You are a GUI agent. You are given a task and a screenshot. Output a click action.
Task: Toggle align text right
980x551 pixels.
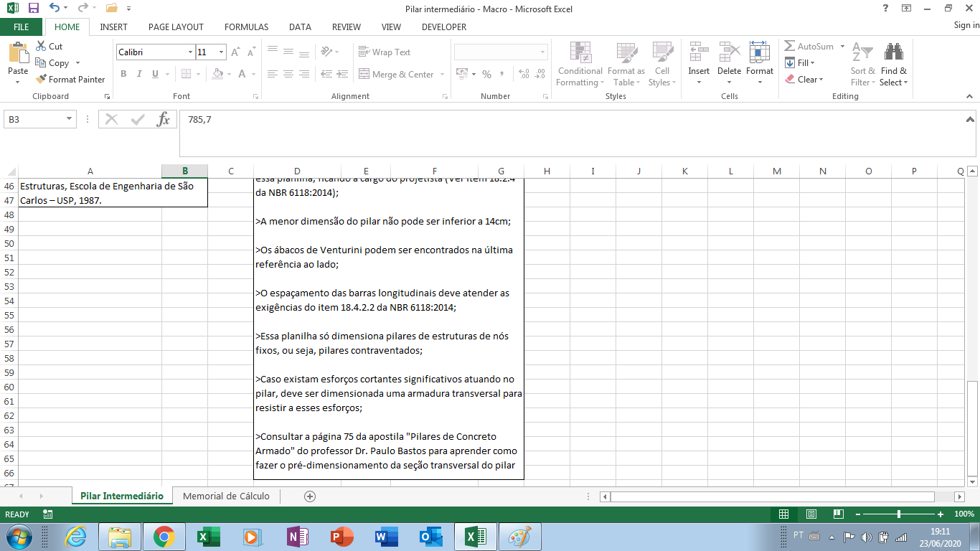(x=304, y=74)
